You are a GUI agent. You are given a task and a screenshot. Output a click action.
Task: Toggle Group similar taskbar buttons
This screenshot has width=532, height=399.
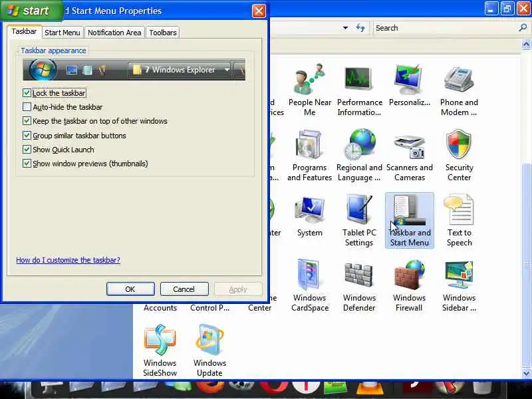click(27, 136)
